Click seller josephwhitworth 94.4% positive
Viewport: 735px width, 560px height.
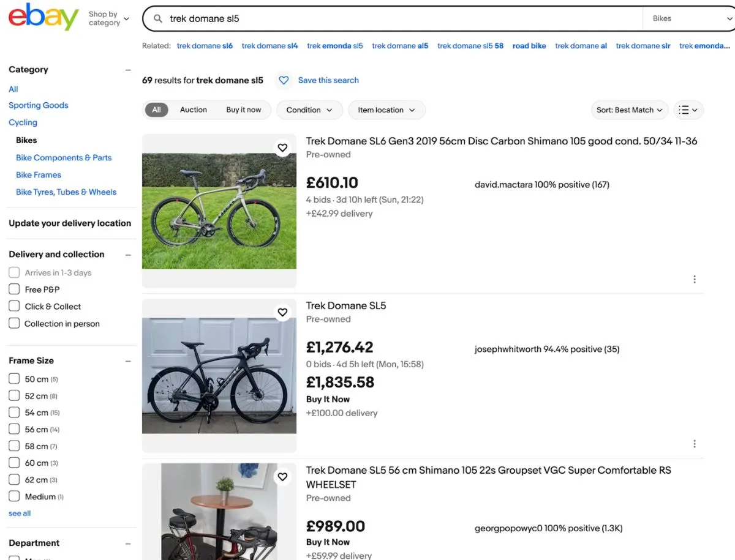(x=547, y=349)
